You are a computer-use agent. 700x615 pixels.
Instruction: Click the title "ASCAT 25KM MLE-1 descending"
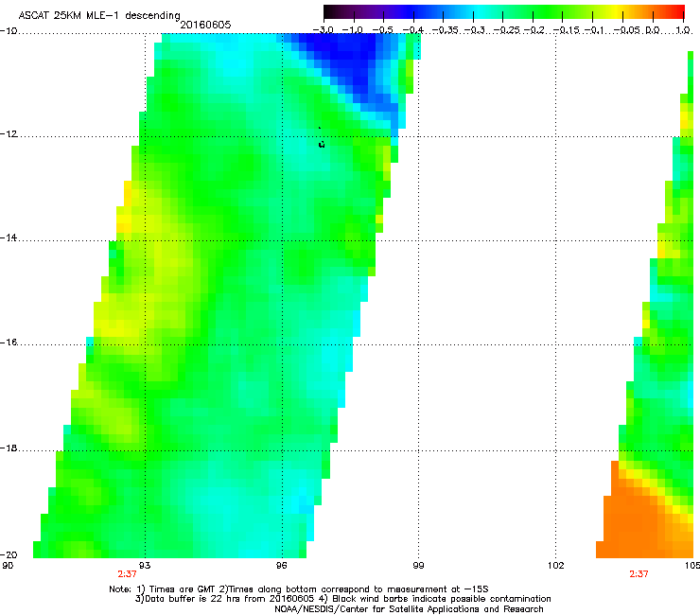tap(99, 15)
